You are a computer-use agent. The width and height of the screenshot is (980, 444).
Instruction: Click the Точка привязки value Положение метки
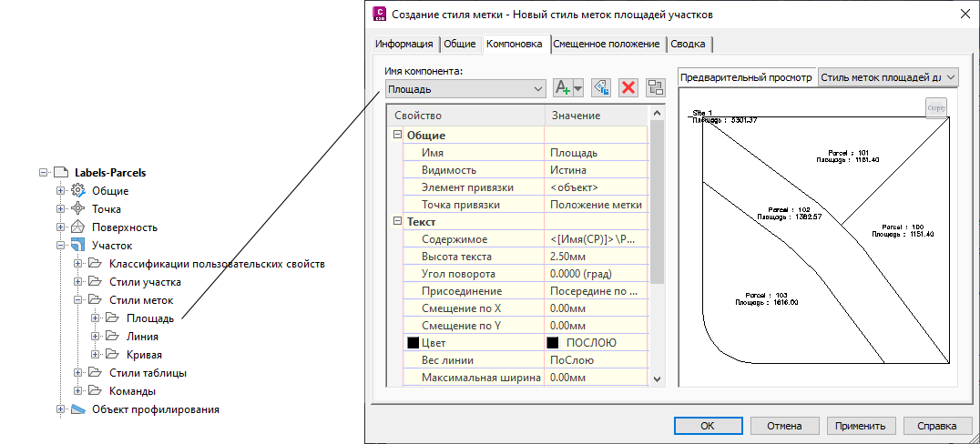click(597, 204)
